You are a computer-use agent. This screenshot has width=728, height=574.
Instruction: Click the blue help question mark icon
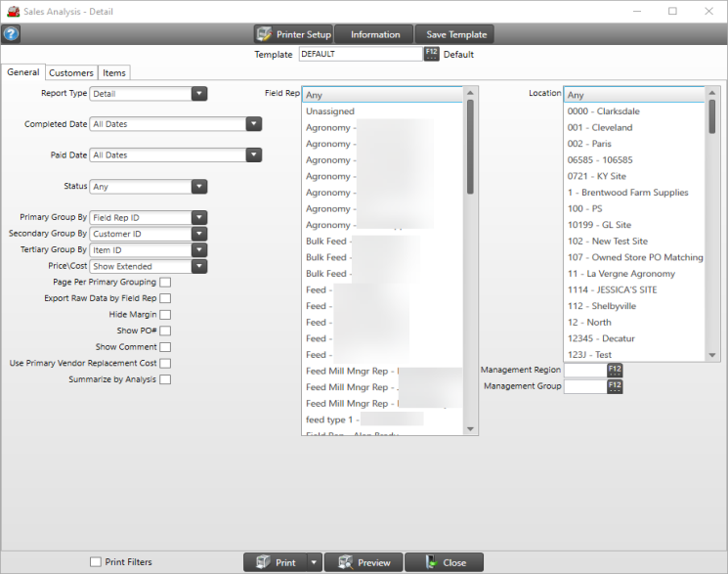coord(11,34)
